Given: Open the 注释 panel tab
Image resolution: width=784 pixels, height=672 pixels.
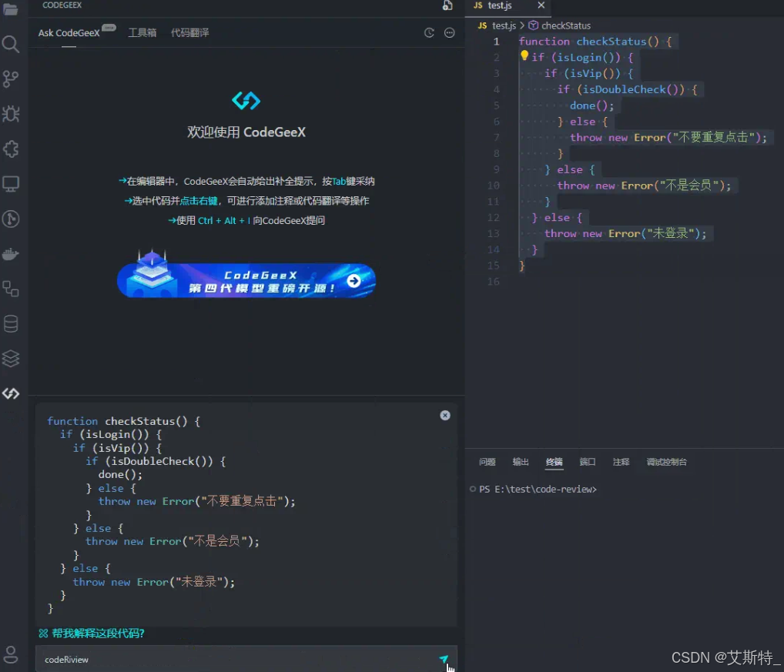Looking at the screenshot, I should point(621,462).
